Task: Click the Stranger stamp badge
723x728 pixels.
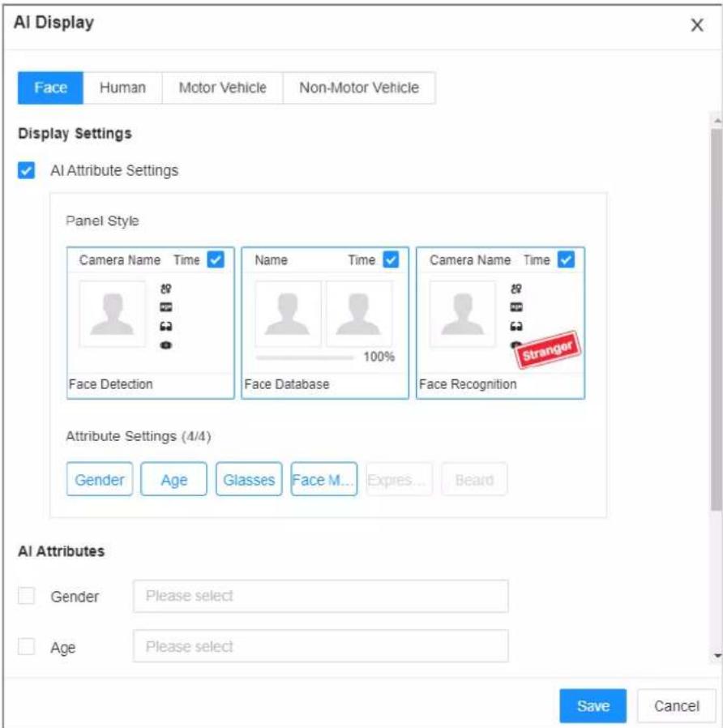Action: pyautogui.click(x=548, y=350)
